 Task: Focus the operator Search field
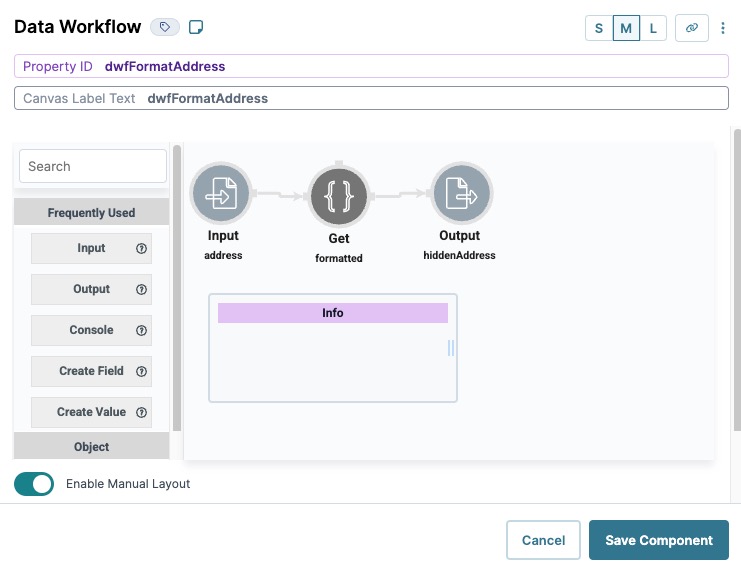tap(93, 166)
